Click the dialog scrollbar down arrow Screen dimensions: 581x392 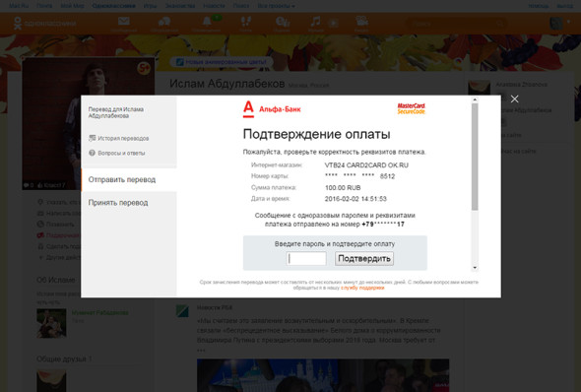[x=475, y=268]
